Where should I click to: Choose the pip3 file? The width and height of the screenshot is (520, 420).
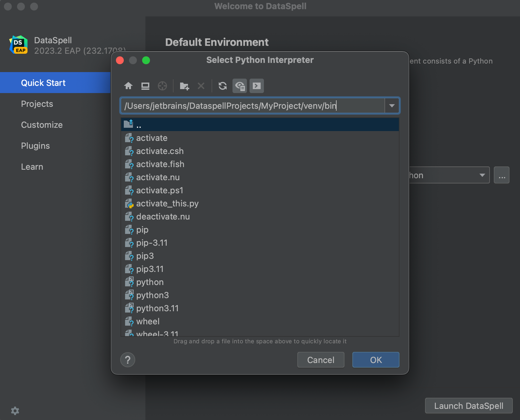pos(260,256)
